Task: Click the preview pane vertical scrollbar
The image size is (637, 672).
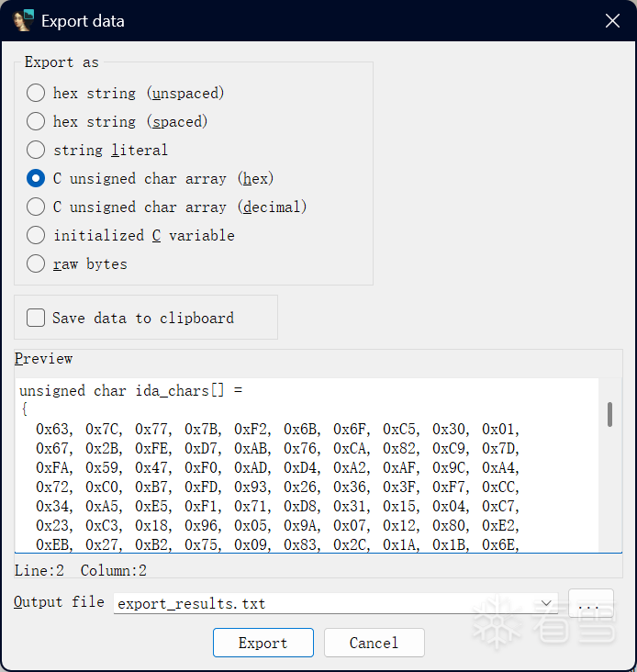Action: 610,414
